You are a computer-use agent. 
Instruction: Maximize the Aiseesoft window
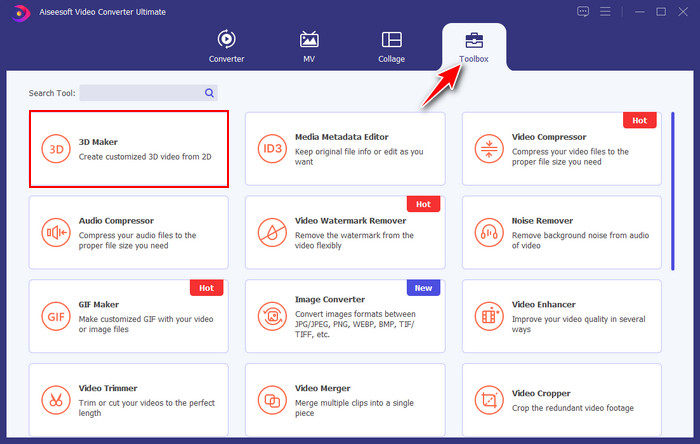(661, 12)
